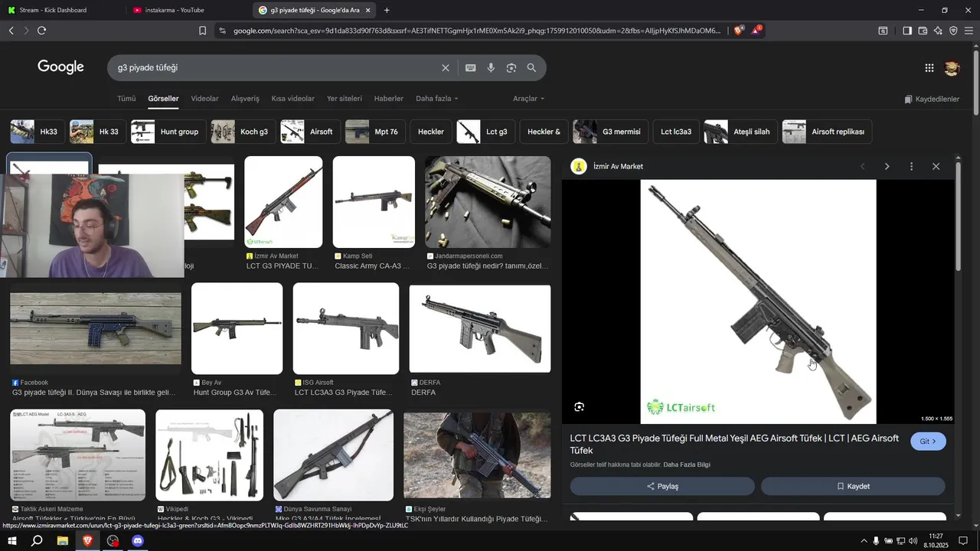Open Windows taskbar search
The width and height of the screenshot is (980, 551).
tap(37, 541)
